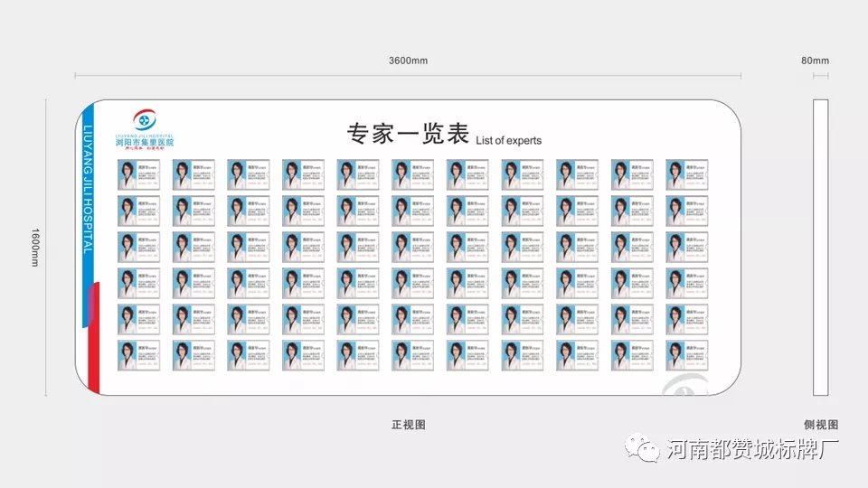
Task: Click the 'List of experts' subtitle text
Action: (x=507, y=140)
